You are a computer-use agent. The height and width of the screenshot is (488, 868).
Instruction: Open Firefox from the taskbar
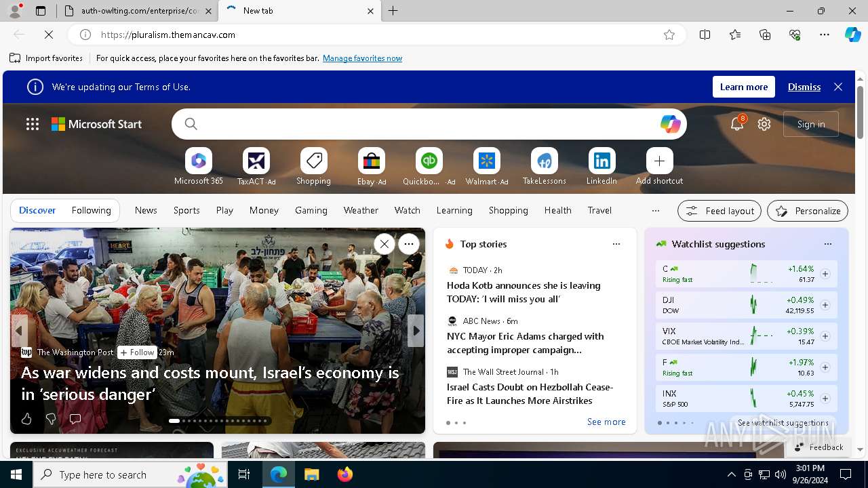click(345, 474)
